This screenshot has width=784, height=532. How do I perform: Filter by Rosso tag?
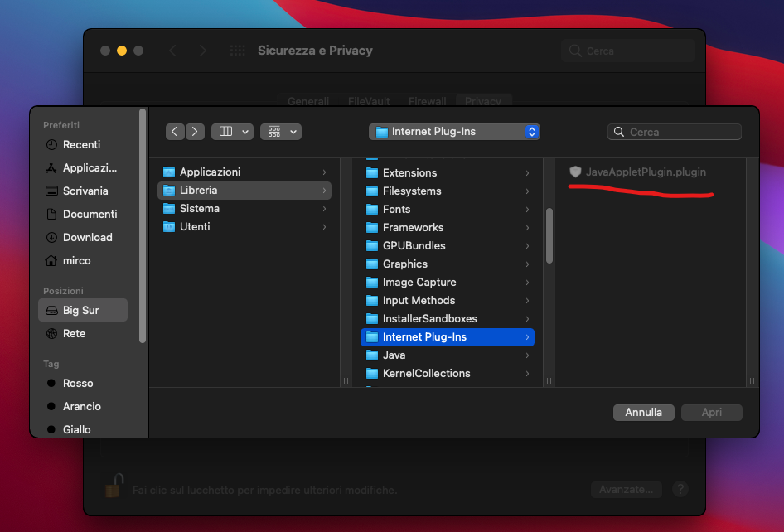pos(70,383)
